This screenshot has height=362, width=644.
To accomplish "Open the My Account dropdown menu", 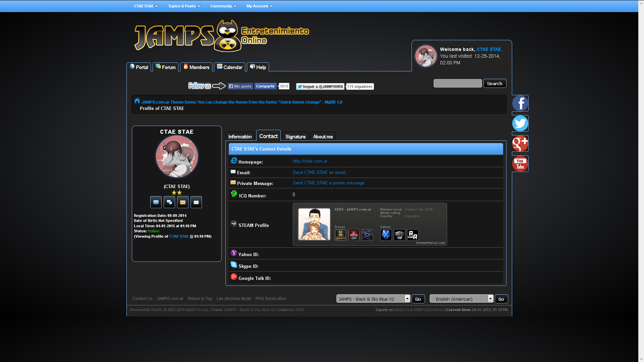I will [x=260, y=6].
